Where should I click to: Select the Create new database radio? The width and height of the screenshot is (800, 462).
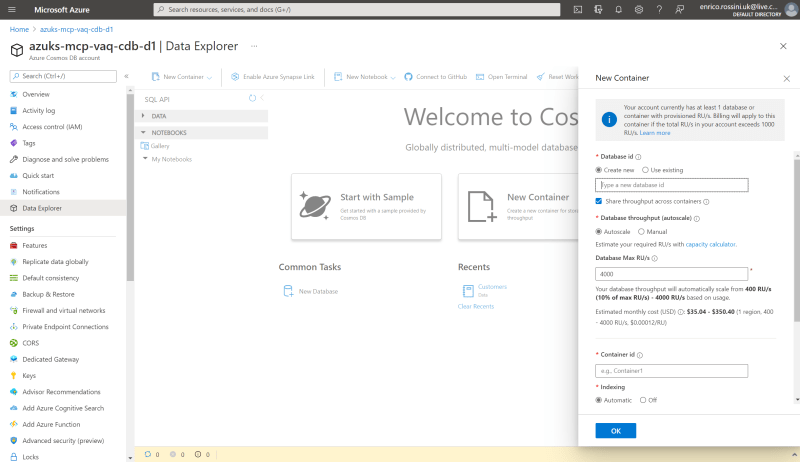point(598,170)
